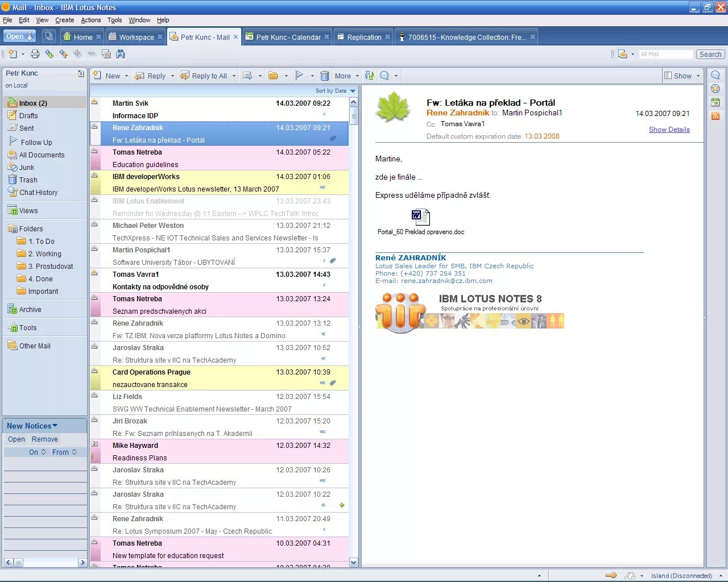Viewport: 728px width, 582px height.
Task: Click the maple leaf sender picture
Action: (394, 108)
